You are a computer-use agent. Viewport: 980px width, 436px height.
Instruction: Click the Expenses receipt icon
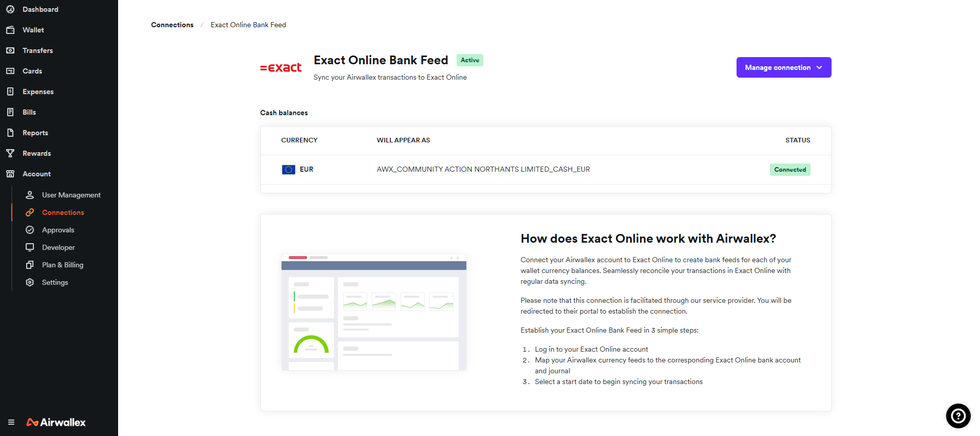(x=10, y=92)
